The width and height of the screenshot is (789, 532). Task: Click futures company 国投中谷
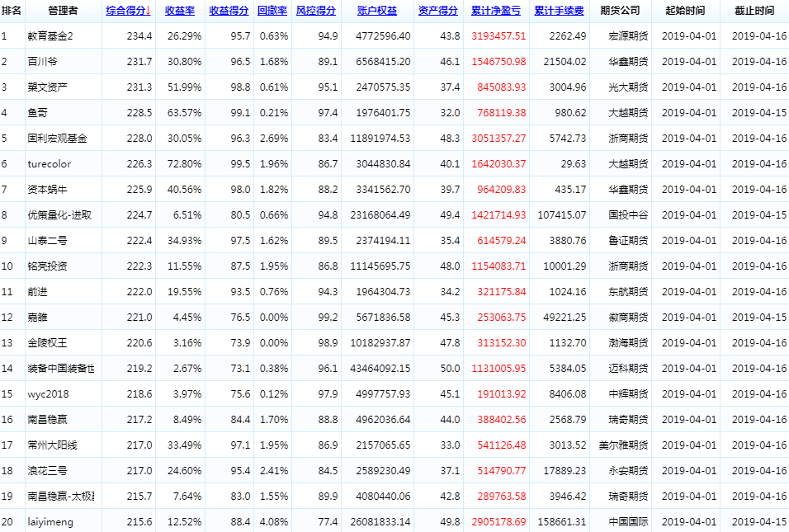coord(628,215)
